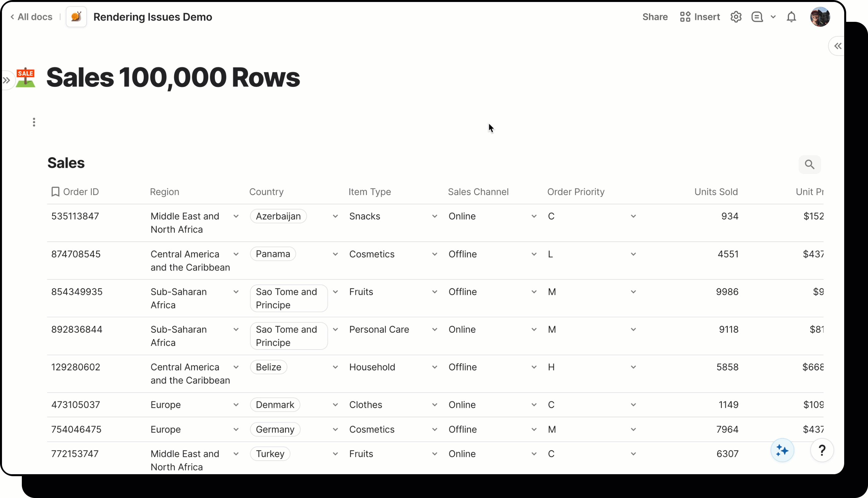The height and width of the screenshot is (498, 868).
Task: Open the Insert panel
Action: coord(699,17)
